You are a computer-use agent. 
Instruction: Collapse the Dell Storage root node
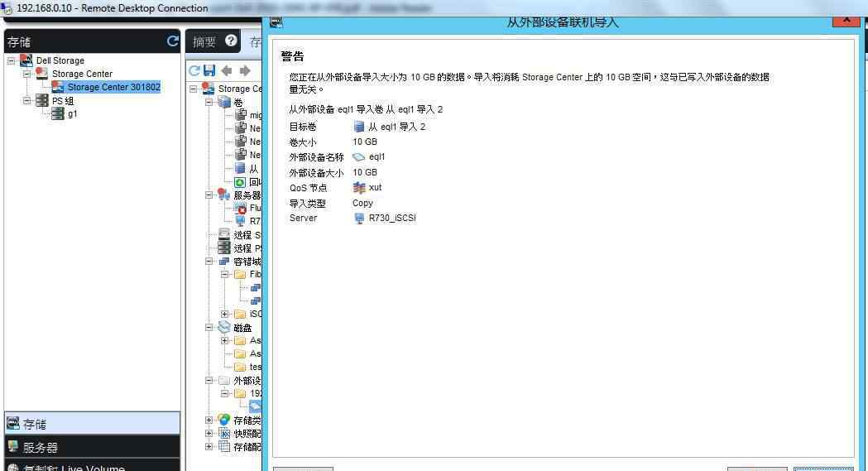(11, 60)
